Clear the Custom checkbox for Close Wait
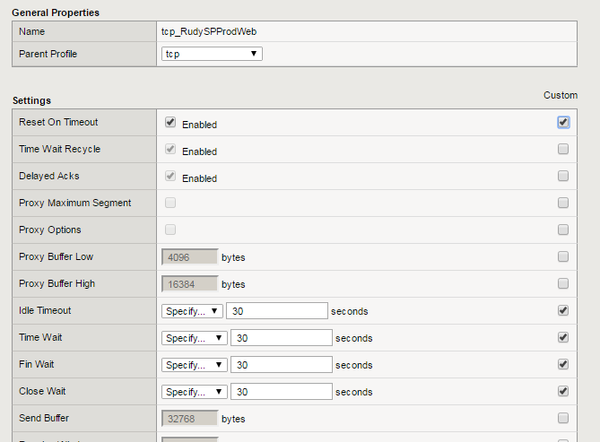This screenshot has width=600, height=442. pyautogui.click(x=564, y=391)
